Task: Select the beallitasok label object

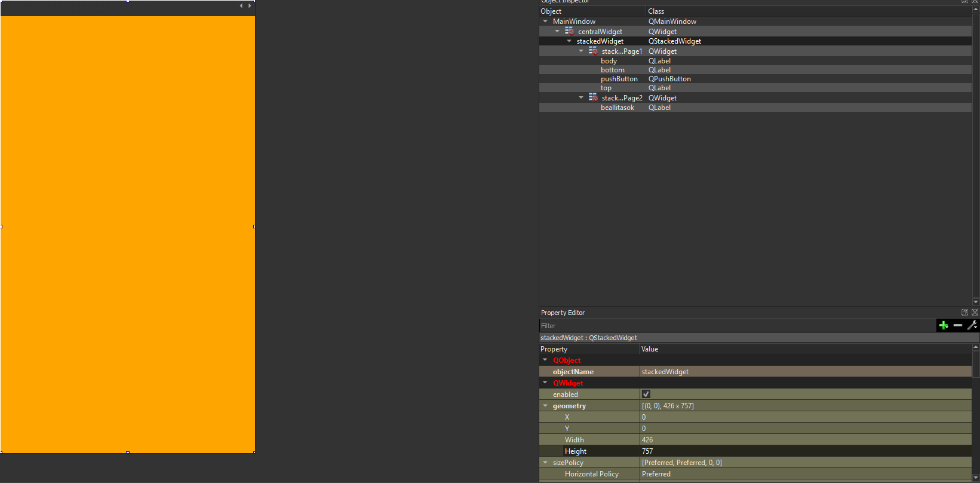Action: [x=755, y=108]
